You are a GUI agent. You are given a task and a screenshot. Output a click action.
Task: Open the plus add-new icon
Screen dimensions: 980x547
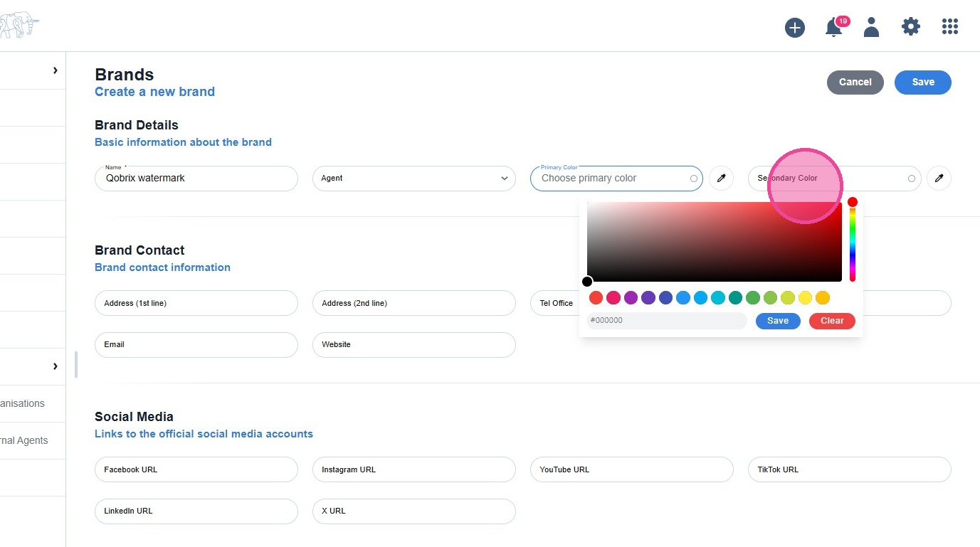[795, 28]
